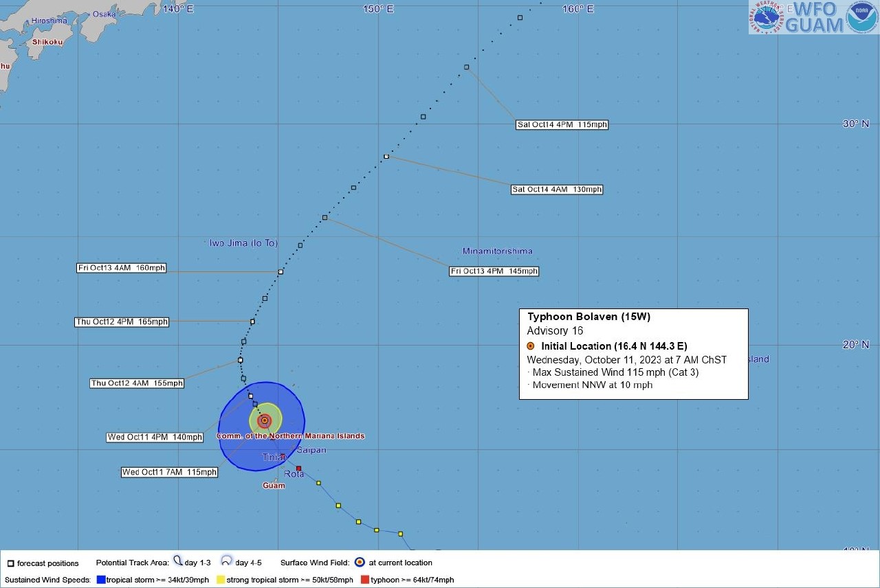Click the National Weather Service logo
Screen dimensions: 880x588
click(766, 17)
